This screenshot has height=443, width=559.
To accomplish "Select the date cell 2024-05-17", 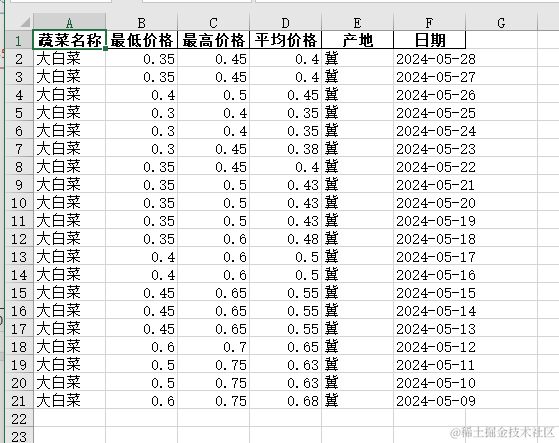I will 430,256.
